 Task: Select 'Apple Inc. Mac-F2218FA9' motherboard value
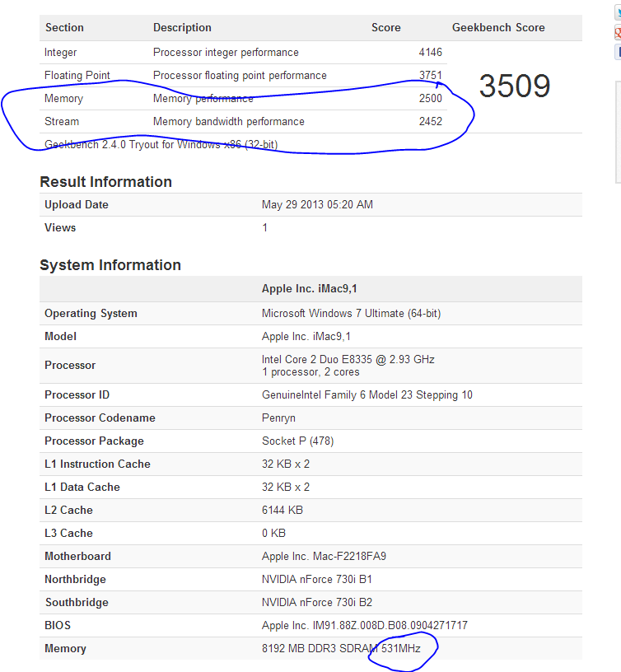pyautogui.click(x=324, y=557)
